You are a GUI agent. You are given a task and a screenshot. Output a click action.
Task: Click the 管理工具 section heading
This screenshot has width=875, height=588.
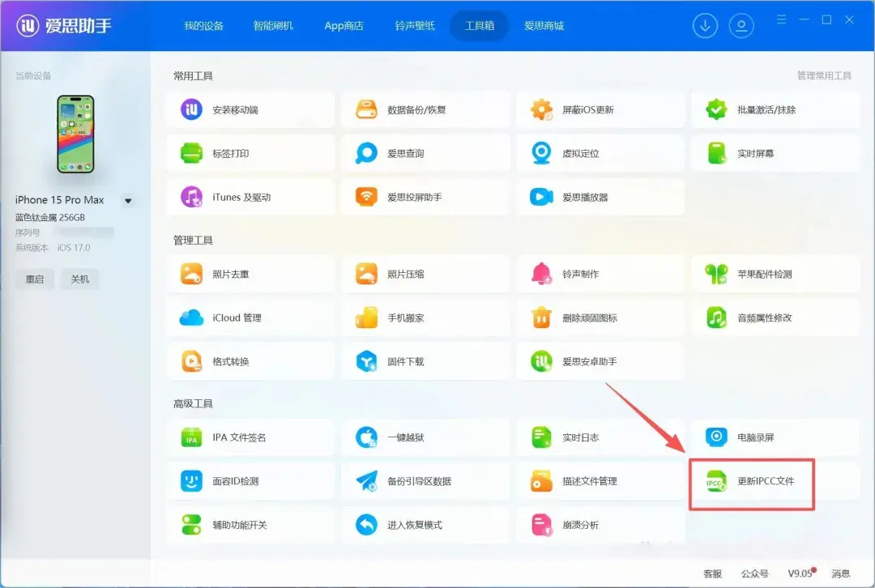tap(193, 240)
